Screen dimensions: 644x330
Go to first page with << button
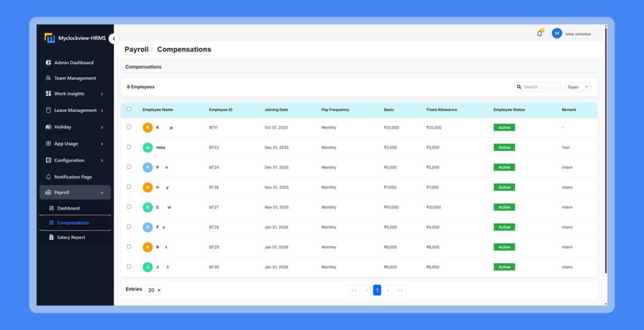click(x=354, y=290)
